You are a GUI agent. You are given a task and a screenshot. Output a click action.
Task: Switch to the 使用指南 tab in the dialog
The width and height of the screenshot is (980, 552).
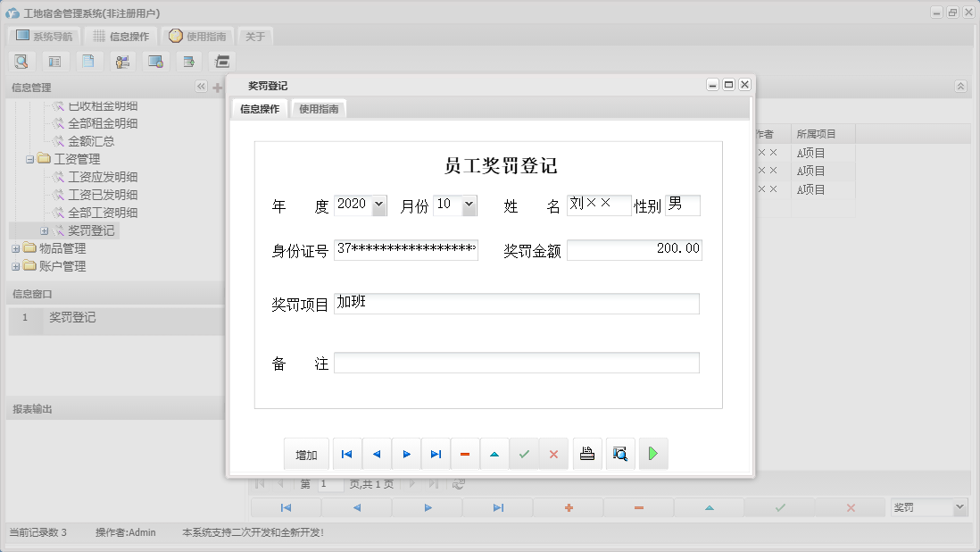click(319, 107)
